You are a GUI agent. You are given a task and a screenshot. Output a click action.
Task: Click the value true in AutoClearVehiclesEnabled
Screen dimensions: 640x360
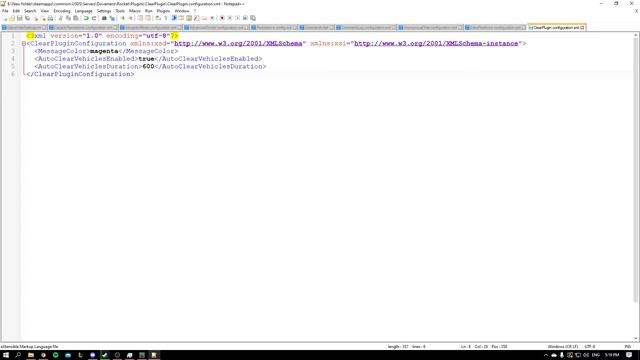(146, 59)
